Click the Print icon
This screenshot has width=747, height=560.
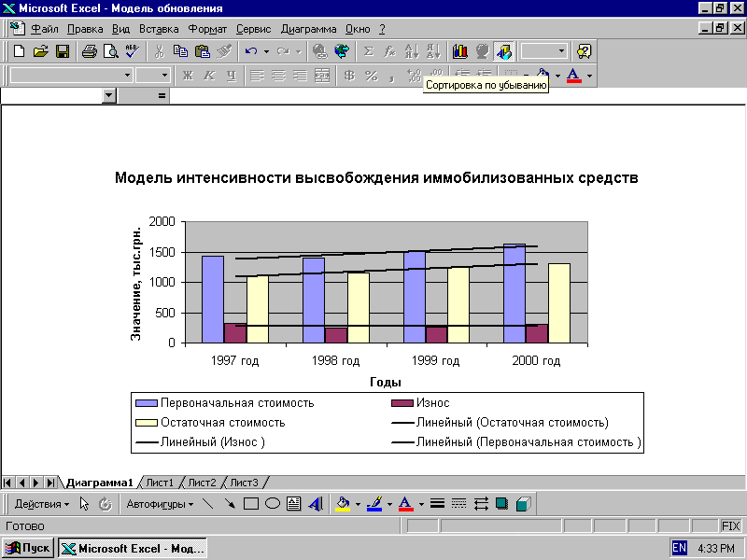click(89, 51)
